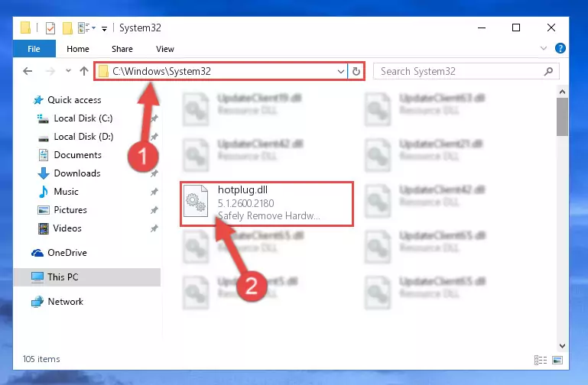Image resolution: width=588 pixels, height=385 pixels.
Task: Open Customize Quick Access Toolbar dropdown
Action: click(104, 28)
